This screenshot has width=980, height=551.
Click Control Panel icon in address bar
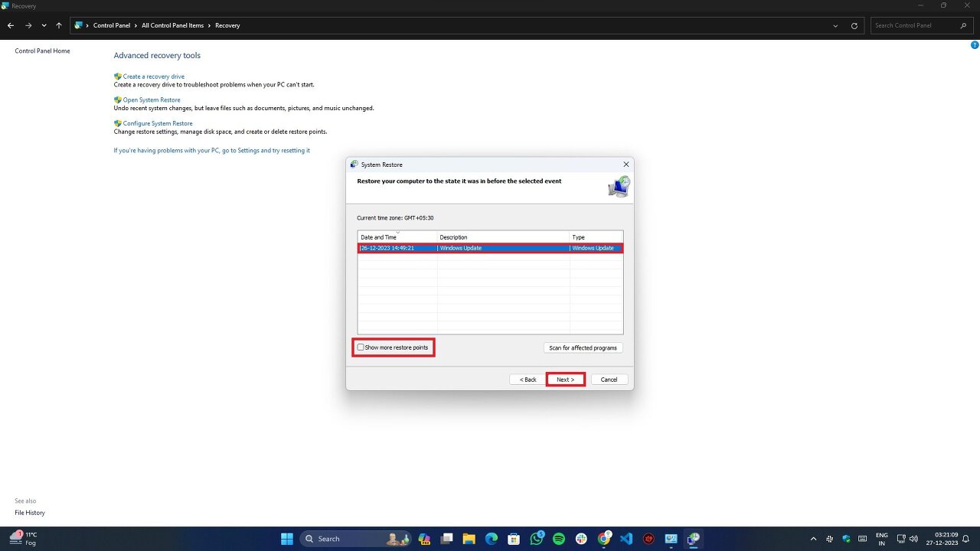(78, 25)
